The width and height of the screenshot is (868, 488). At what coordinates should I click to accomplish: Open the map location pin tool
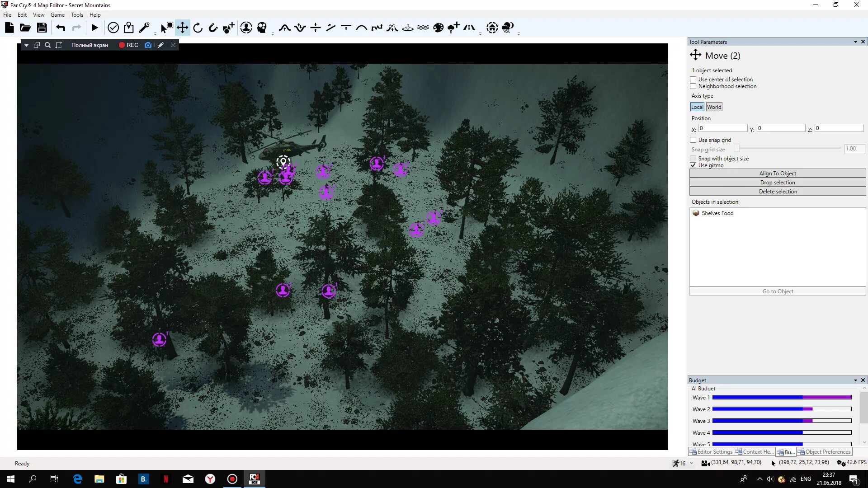(x=129, y=28)
